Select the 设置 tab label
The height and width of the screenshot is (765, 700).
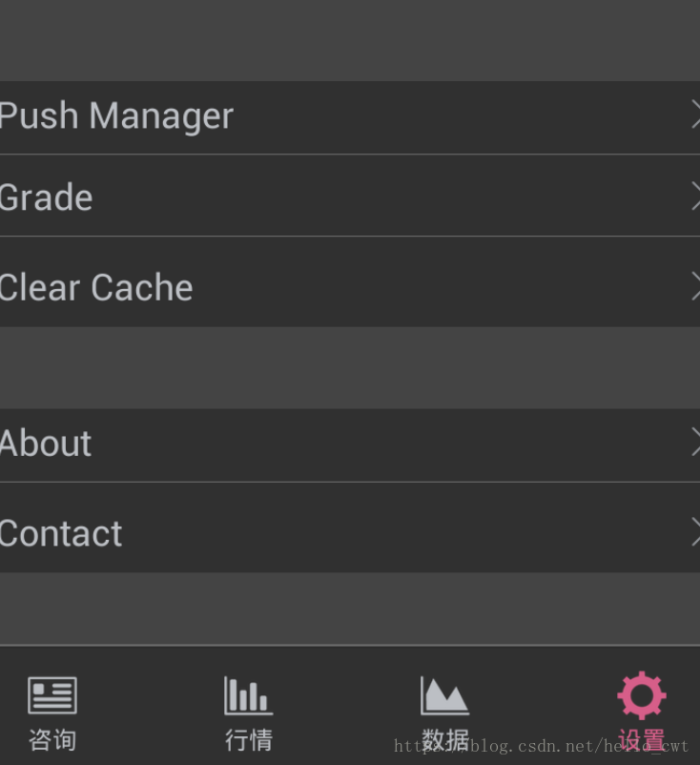tap(642, 739)
